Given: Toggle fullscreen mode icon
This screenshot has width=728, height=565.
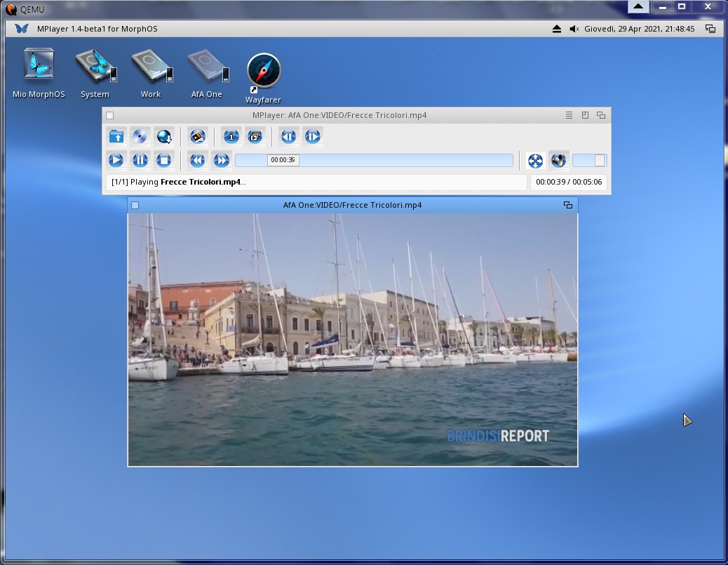Looking at the screenshot, I should coord(535,161).
